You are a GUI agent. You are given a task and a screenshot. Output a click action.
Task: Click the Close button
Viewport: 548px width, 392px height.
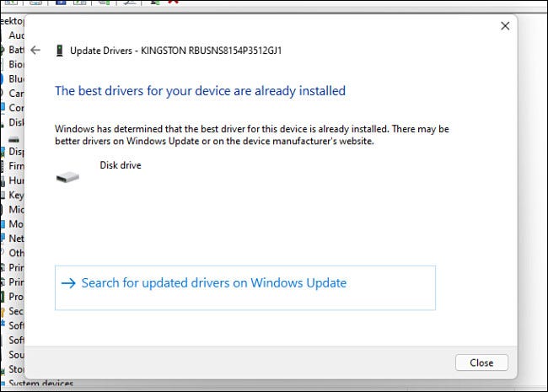[481, 362]
